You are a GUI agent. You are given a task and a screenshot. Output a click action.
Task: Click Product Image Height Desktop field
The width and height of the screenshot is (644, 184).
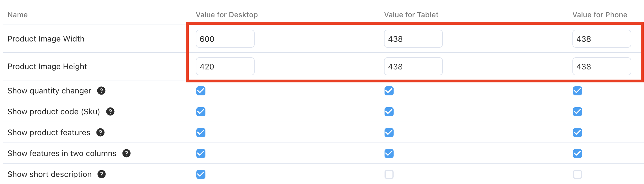point(225,66)
